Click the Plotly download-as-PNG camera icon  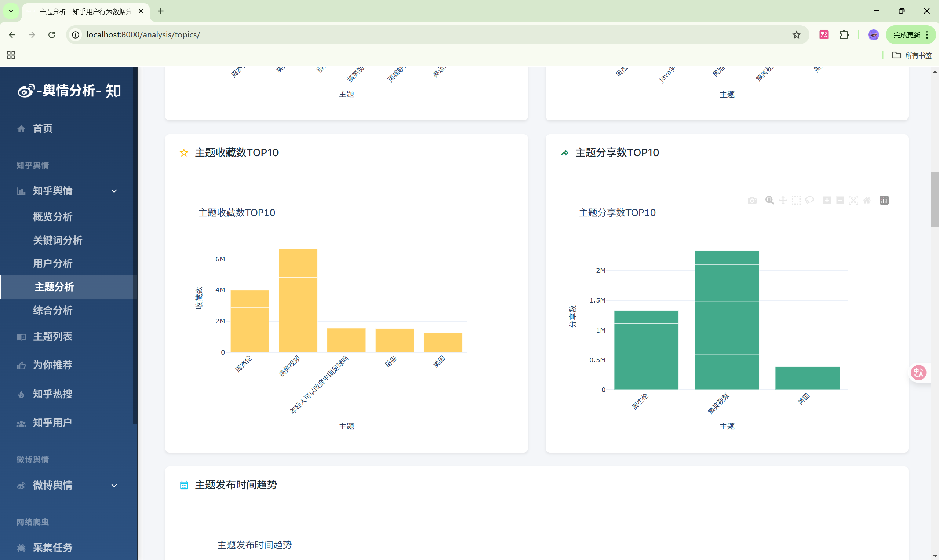[752, 200]
